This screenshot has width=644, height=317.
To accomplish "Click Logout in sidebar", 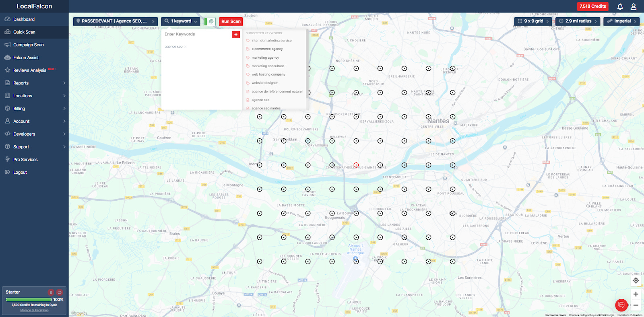I will click(34, 172).
